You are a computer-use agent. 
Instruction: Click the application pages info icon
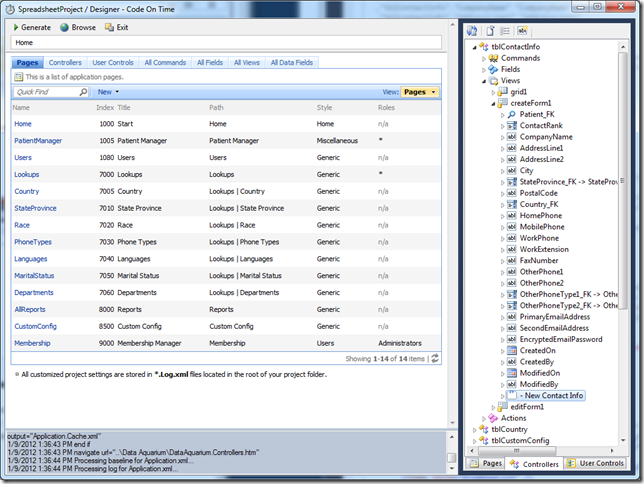click(18, 77)
